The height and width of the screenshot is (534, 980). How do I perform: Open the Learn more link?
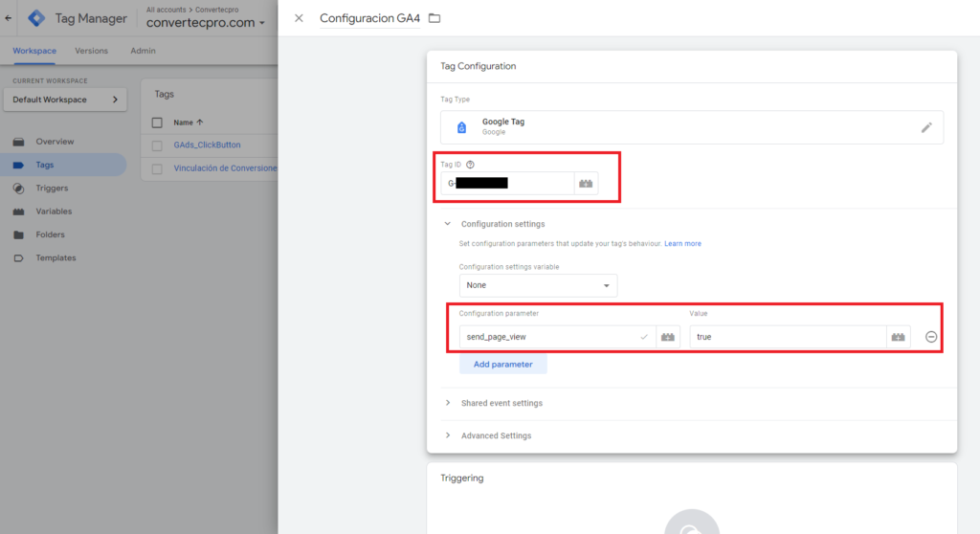click(x=682, y=244)
